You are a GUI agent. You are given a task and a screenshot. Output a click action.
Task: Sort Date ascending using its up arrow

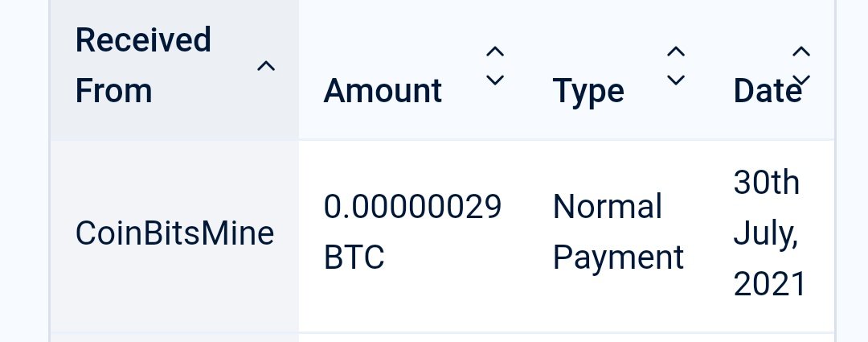tap(801, 53)
